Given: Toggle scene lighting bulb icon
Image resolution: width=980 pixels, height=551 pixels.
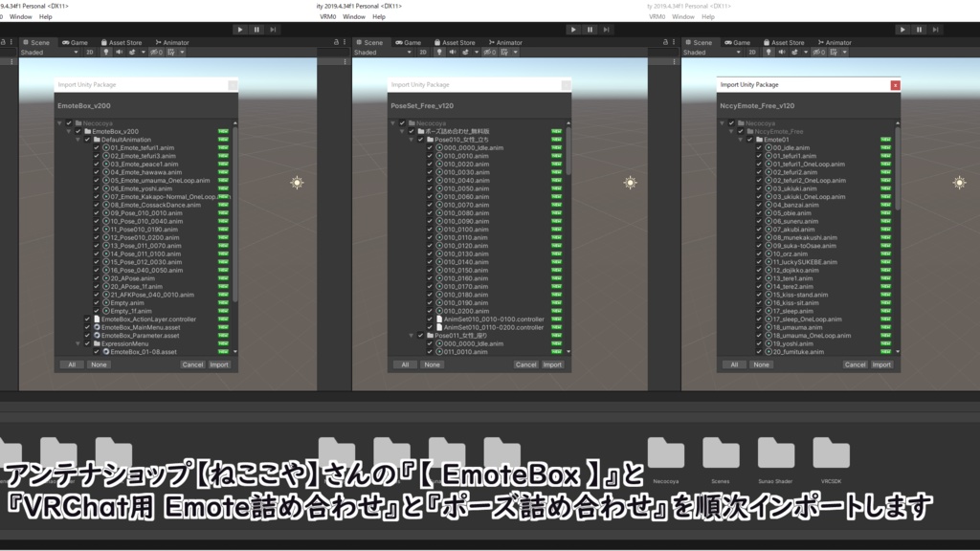Looking at the screenshot, I should (x=107, y=53).
